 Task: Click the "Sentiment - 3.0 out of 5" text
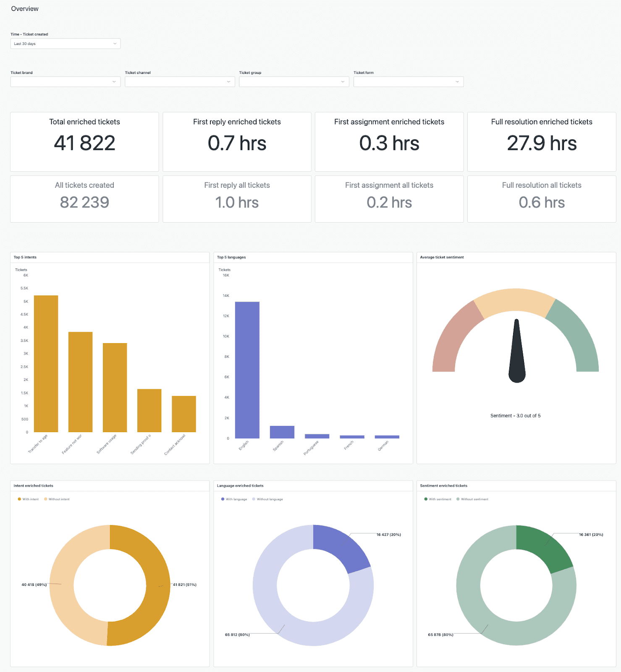515,416
